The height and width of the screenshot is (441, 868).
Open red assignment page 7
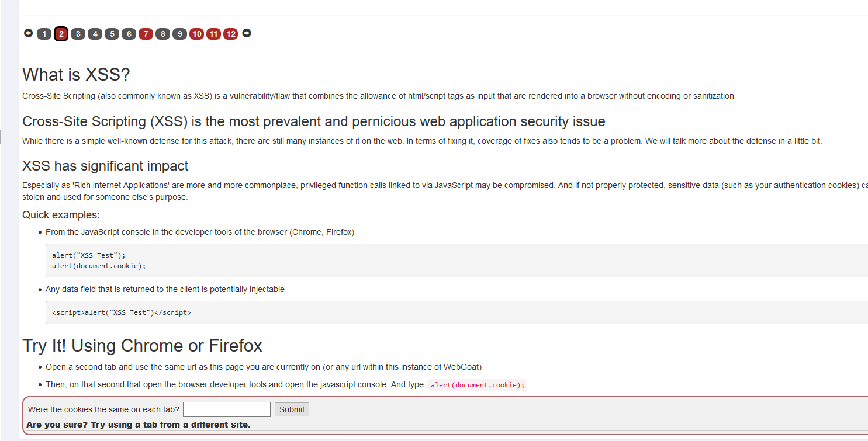tap(146, 34)
